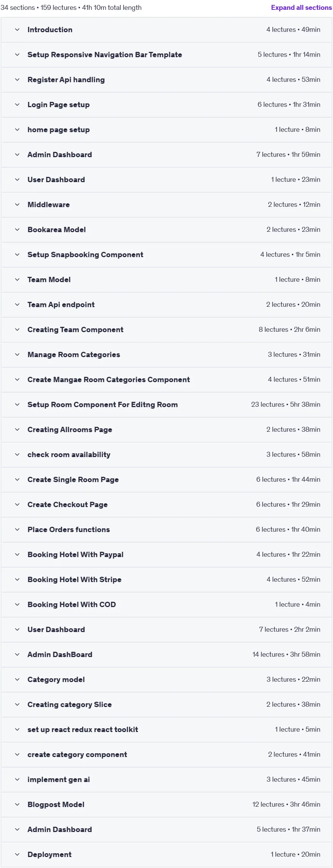Expand the Introduction section chevron
The image size is (333, 868).
(x=17, y=30)
